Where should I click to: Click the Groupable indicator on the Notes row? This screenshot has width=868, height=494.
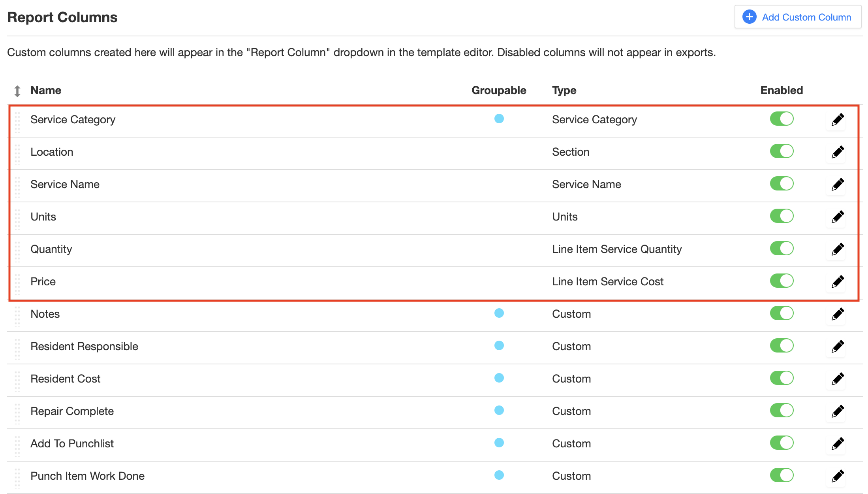pyautogui.click(x=499, y=313)
